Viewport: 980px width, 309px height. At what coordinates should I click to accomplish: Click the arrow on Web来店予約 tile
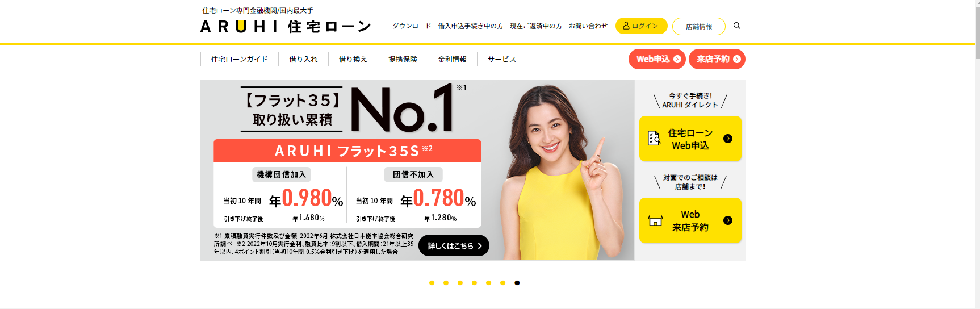[x=728, y=220]
